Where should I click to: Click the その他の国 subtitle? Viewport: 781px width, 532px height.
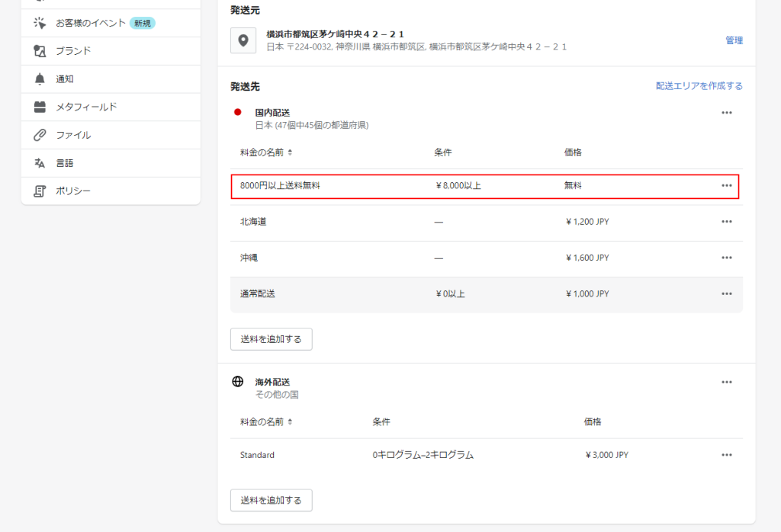[x=277, y=395]
